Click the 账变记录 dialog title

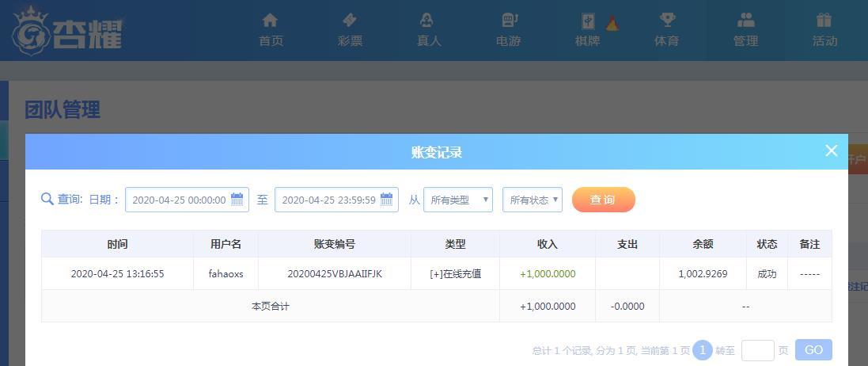pyautogui.click(x=436, y=152)
